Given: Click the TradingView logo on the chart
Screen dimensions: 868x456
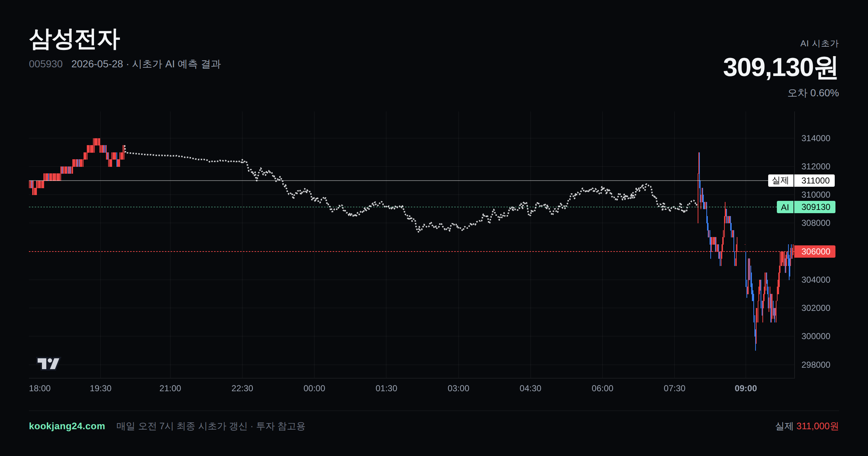Looking at the screenshot, I should (x=48, y=363).
